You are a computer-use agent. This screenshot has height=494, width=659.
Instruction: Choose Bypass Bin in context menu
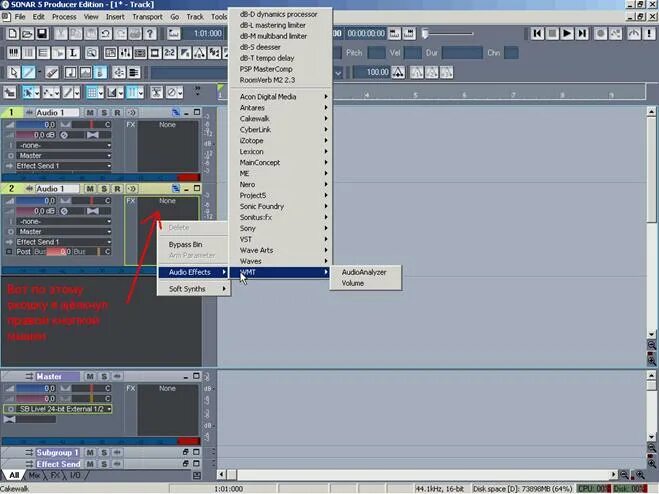(193, 244)
